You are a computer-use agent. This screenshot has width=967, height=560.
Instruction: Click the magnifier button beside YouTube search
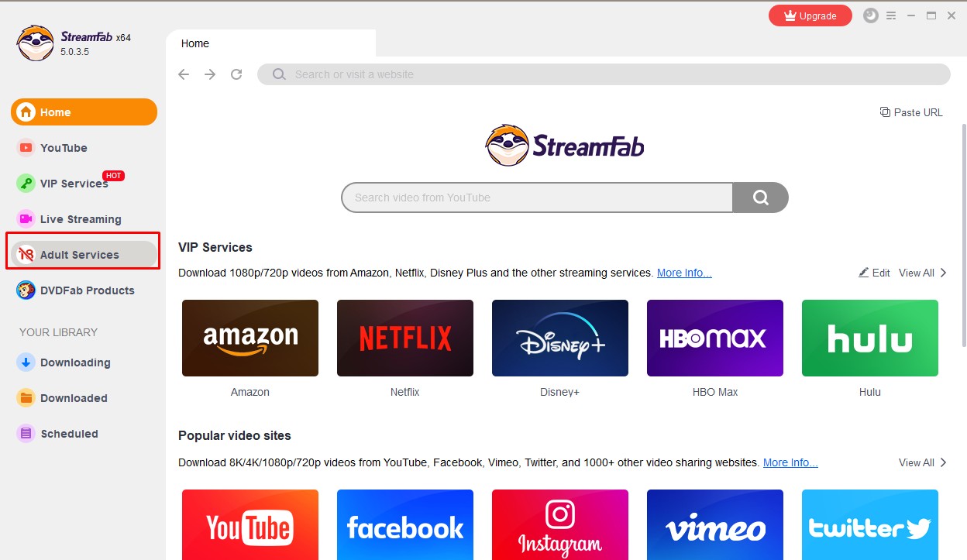(760, 198)
